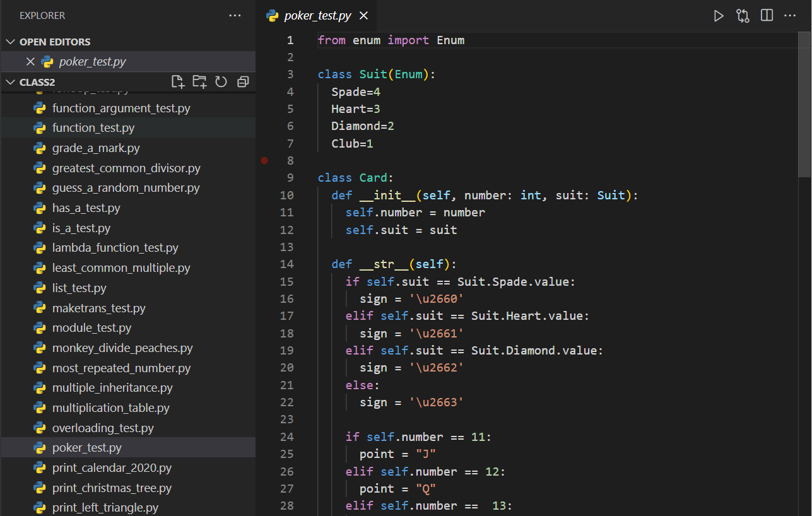The height and width of the screenshot is (516, 812).
Task: Click line number 1 in the gutter
Action: coord(290,40)
